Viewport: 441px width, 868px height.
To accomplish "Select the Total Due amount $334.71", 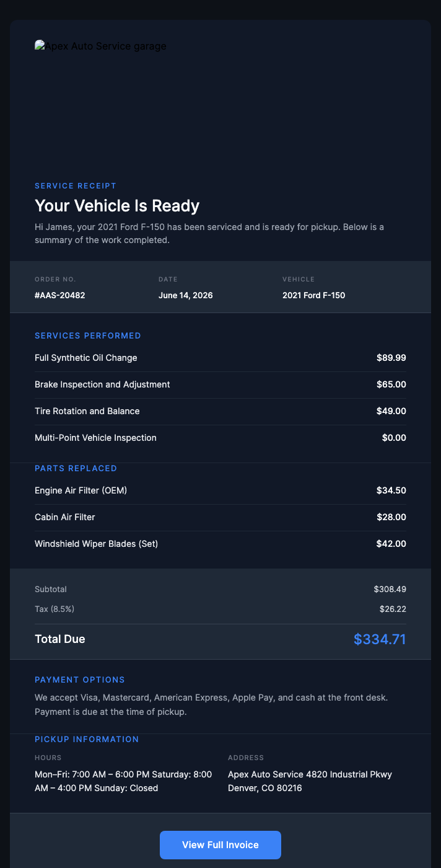I will coord(380,639).
